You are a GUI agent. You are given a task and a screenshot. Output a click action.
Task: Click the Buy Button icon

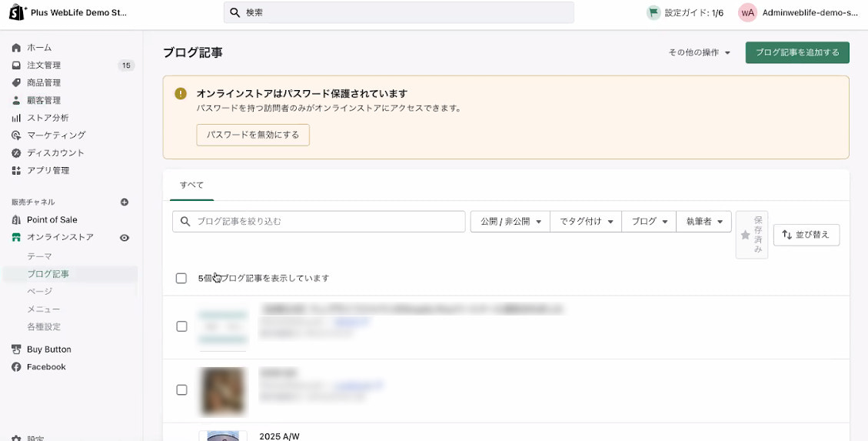(17, 349)
